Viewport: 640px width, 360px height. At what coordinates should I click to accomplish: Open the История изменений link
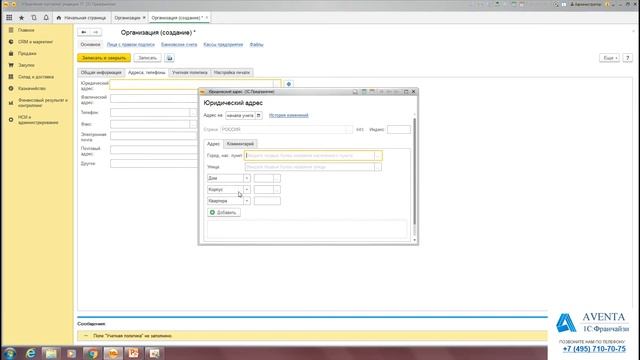coord(289,116)
